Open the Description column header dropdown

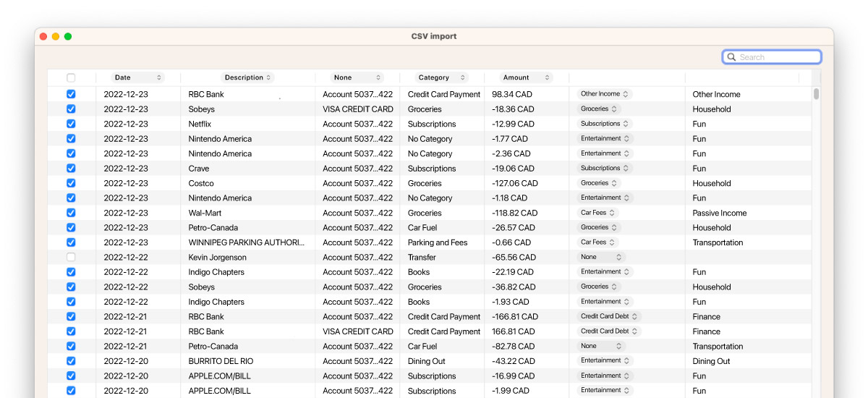pyautogui.click(x=248, y=77)
